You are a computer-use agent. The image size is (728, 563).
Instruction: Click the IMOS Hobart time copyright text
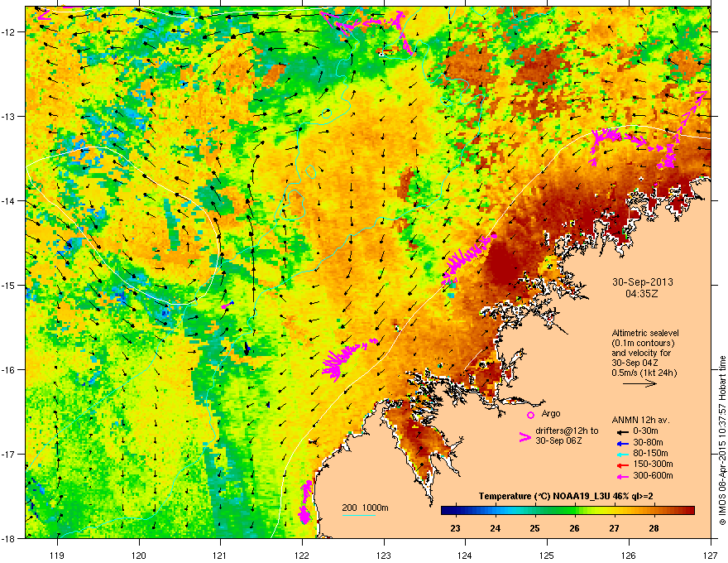point(722,440)
